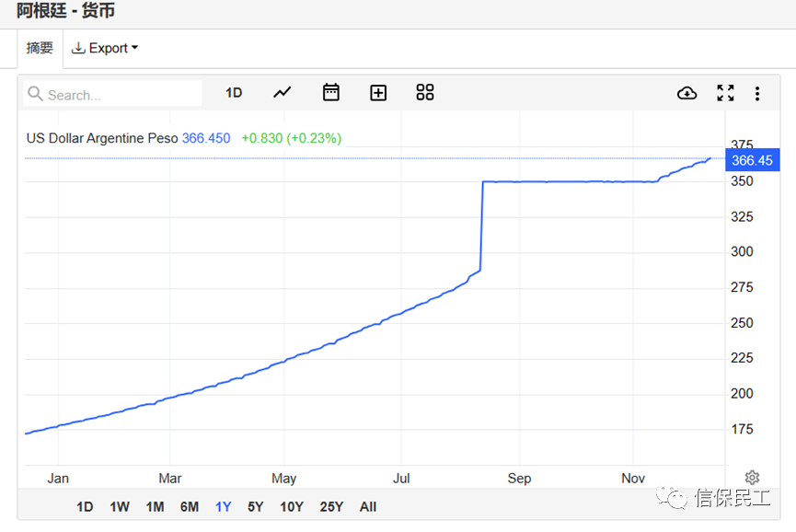
Task: Open the calendar date range picker
Action: click(331, 92)
